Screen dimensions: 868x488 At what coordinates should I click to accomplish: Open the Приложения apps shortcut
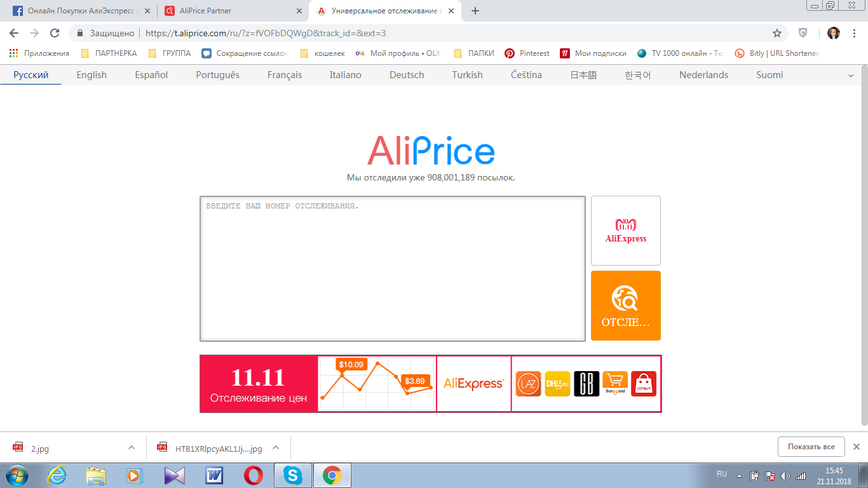coord(39,53)
